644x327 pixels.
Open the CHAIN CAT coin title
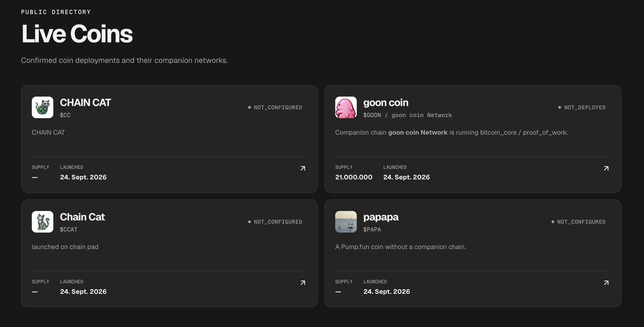(x=85, y=103)
